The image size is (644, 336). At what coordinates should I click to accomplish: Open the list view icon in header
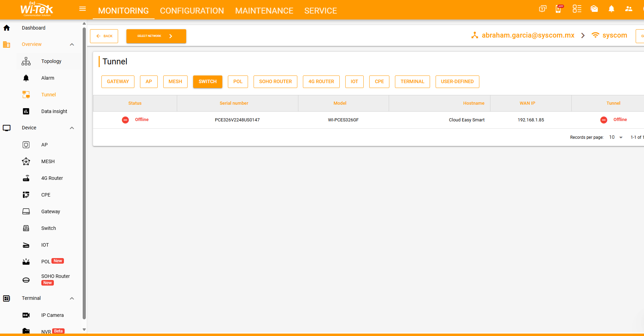coord(577,9)
